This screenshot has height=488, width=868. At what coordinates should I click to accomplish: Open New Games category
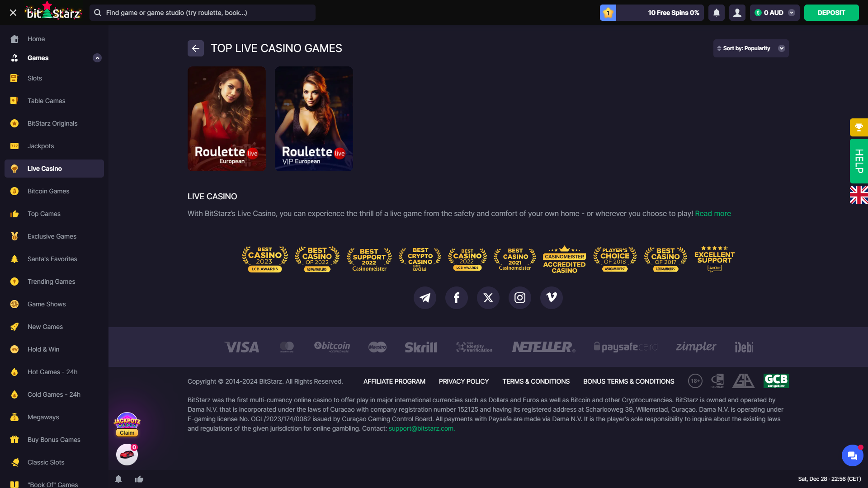tap(54, 327)
